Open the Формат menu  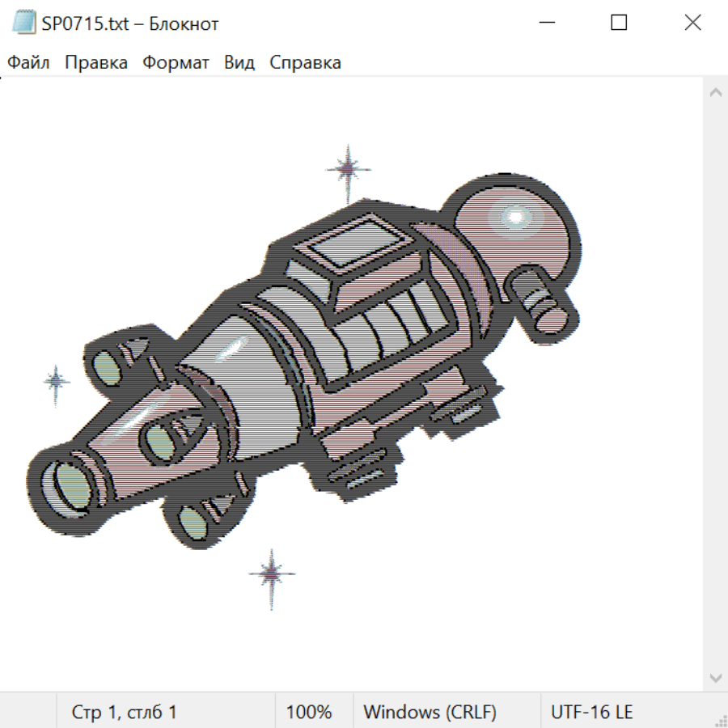(x=176, y=62)
